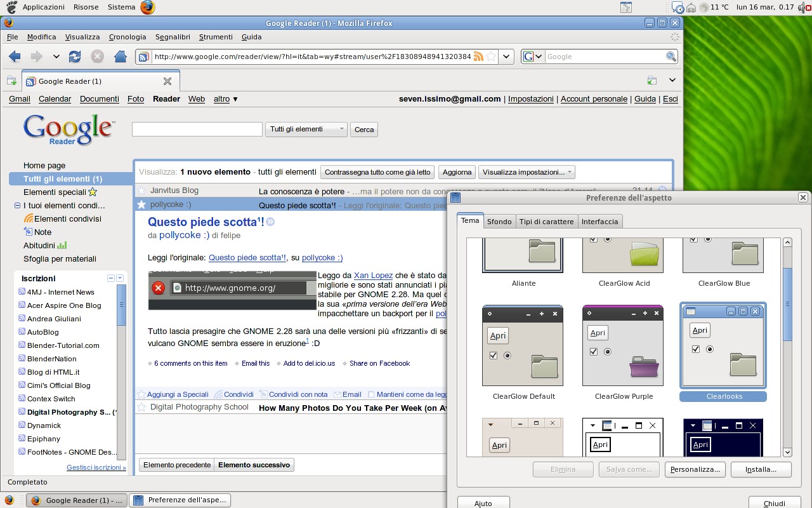Check the Mantieni come da leggere box
Viewport: 812px width, 508px height.
(x=372, y=394)
